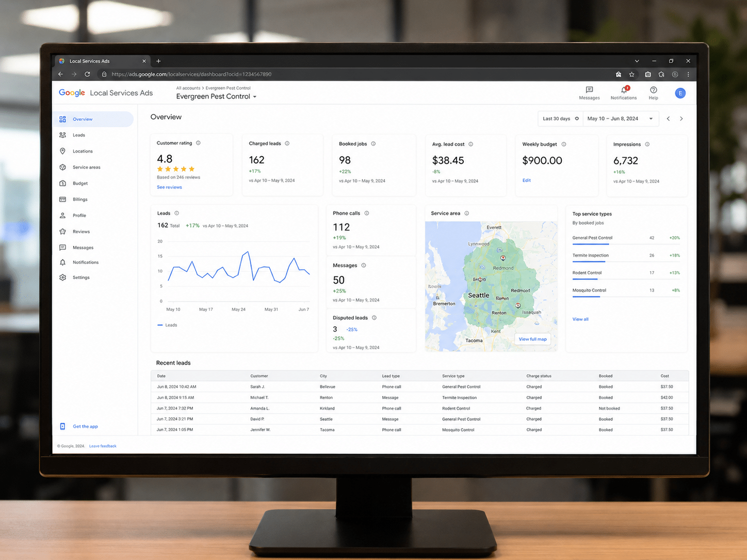Click the Service area info icon
The height and width of the screenshot is (560, 747).
tap(467, 213)
